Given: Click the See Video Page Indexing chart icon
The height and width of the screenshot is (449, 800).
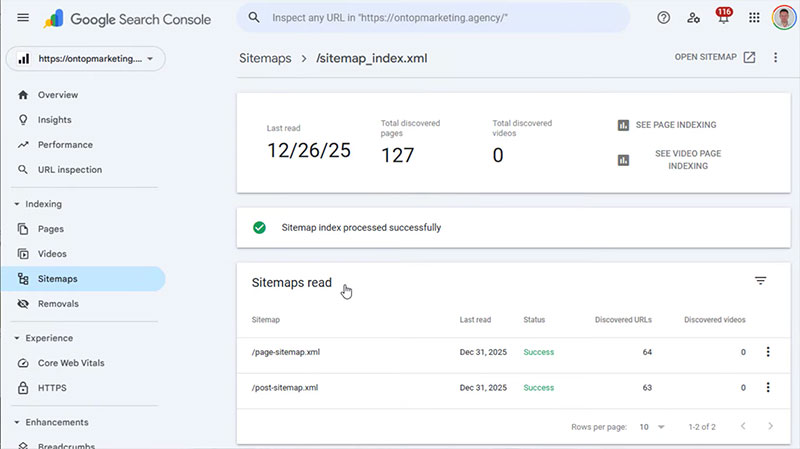Looking at the screenshot, I should (x=623, y=160).
